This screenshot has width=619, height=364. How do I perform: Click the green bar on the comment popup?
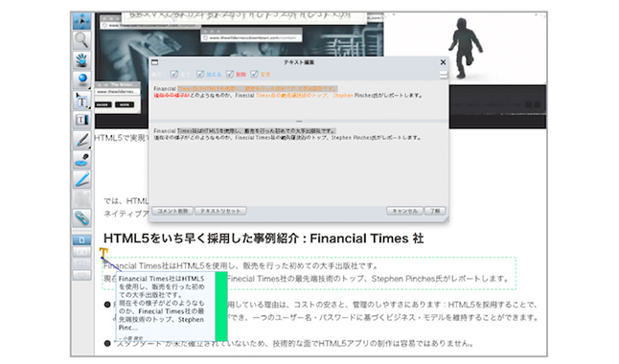click(221, 306)
